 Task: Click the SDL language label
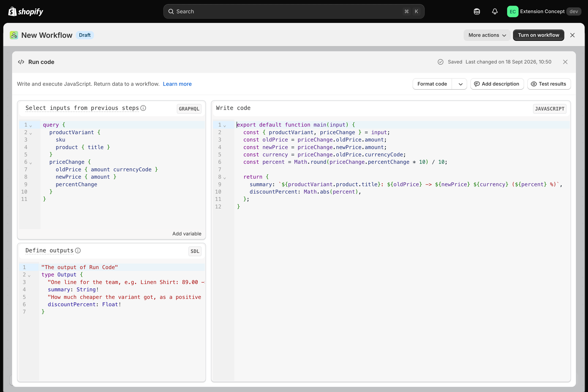point(195,251)
